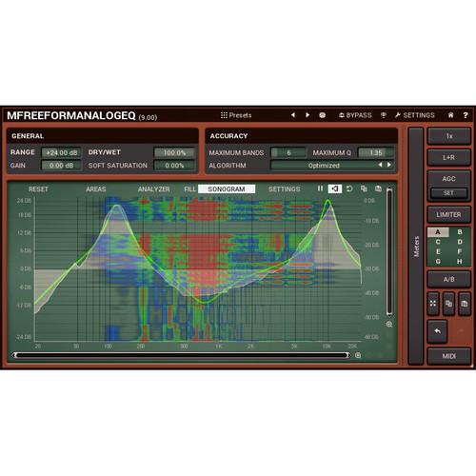Toggle AGC automatic gain compensation
This screenshot has height=476, width=476.
[449, 179]
